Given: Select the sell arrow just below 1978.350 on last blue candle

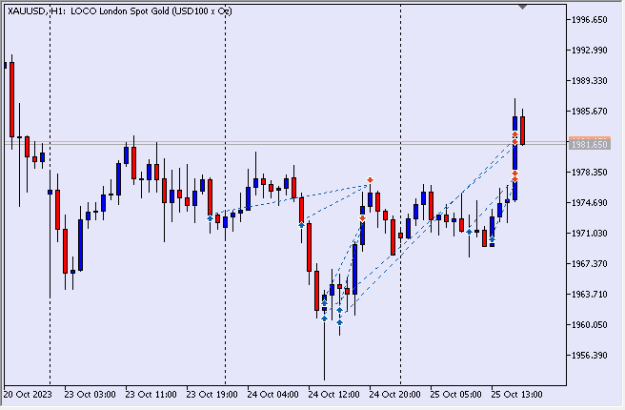Looking at the screenshot, I should click(515, 174).
